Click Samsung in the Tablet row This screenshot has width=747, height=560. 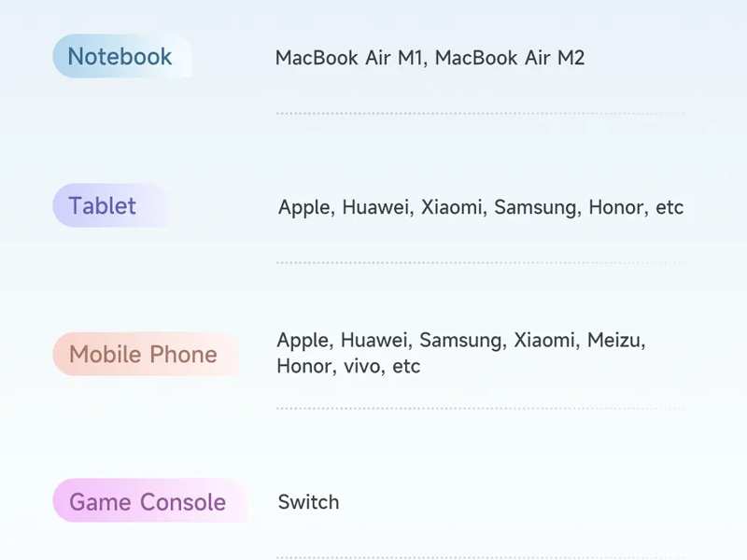click(x=535, y=207)
